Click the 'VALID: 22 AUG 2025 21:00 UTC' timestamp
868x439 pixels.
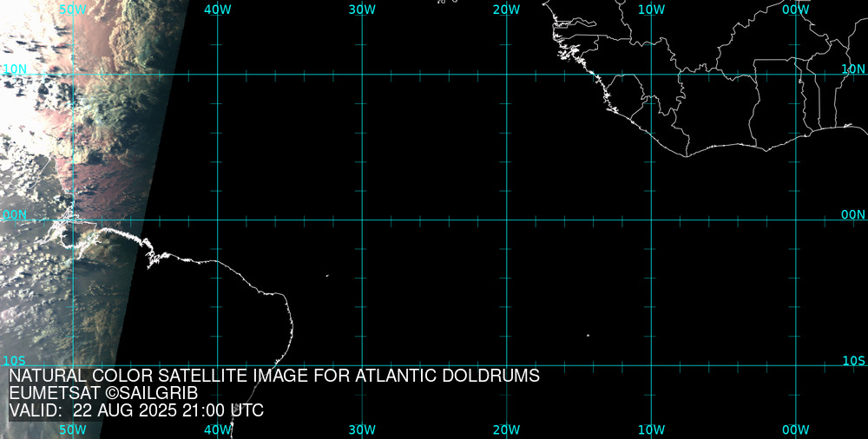(x=136, y=410)
